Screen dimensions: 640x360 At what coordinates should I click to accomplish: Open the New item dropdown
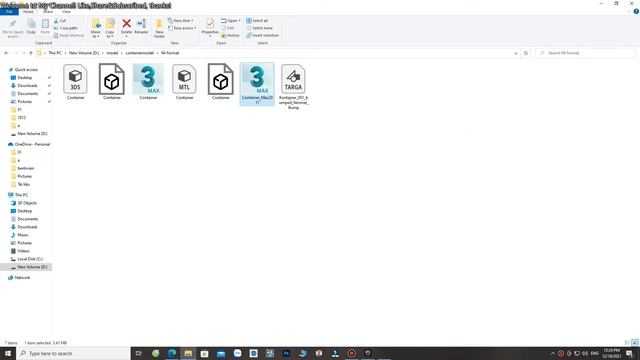(x=181, y=20)
